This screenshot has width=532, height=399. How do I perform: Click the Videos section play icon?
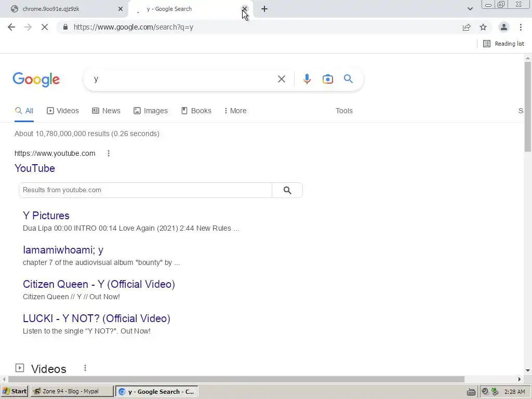(20, 368)
